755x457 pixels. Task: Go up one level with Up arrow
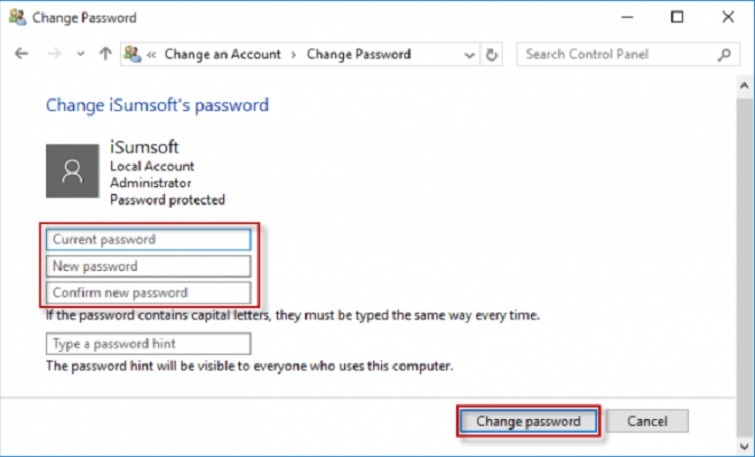[x=105, y=54]
